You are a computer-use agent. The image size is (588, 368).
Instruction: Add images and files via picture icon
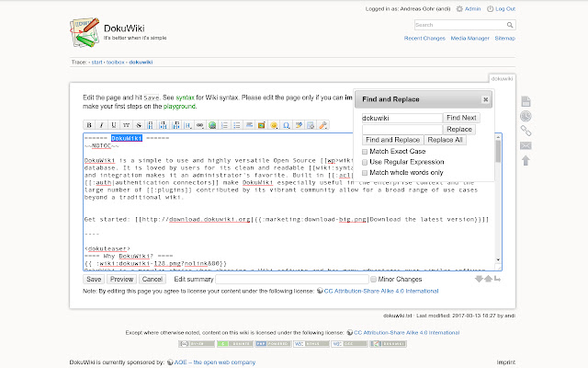click(x=261, y=125)
